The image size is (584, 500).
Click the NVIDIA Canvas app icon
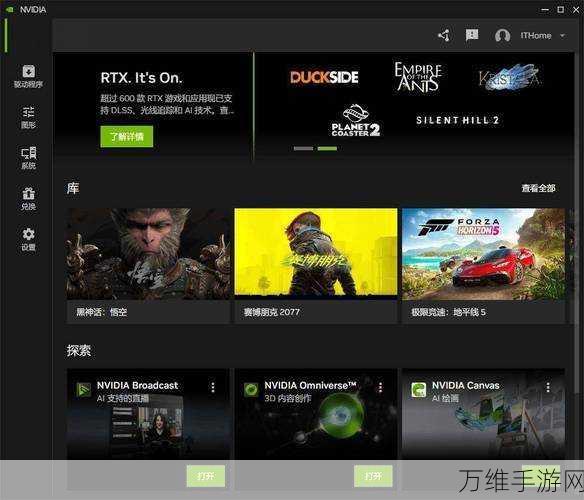tap(419, 390)
